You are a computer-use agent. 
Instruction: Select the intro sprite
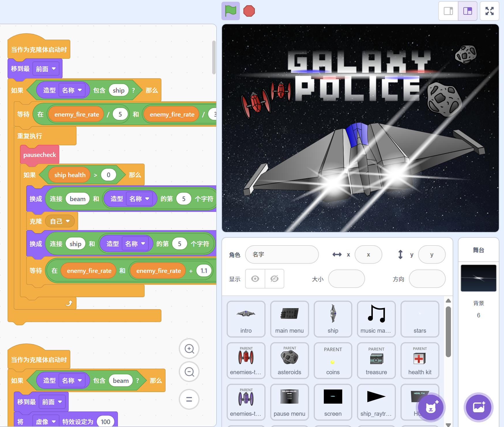[246, 319]
